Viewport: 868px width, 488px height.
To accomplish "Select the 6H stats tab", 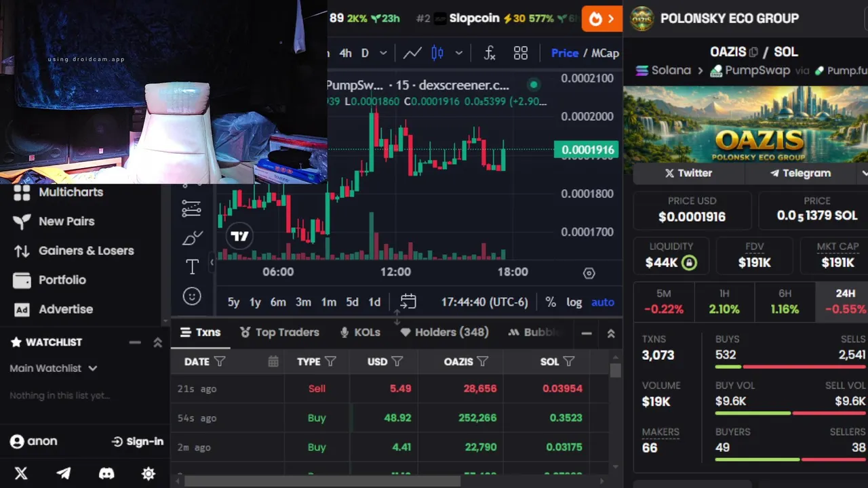I will tap(785, 301).
